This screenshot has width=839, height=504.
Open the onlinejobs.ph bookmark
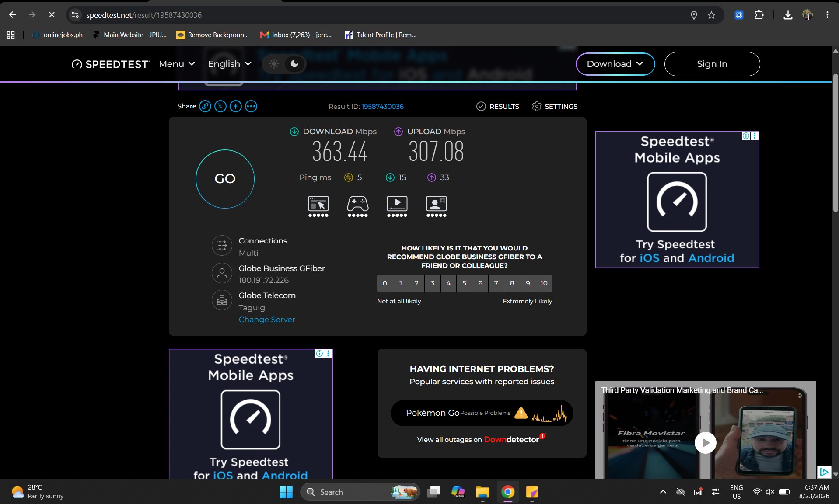(57, 35)
